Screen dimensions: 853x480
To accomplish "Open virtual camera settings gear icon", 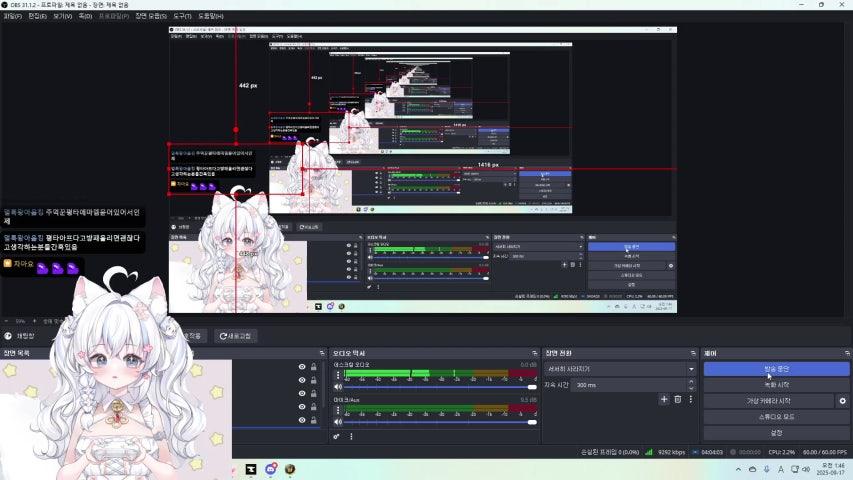I will [843, 401].
